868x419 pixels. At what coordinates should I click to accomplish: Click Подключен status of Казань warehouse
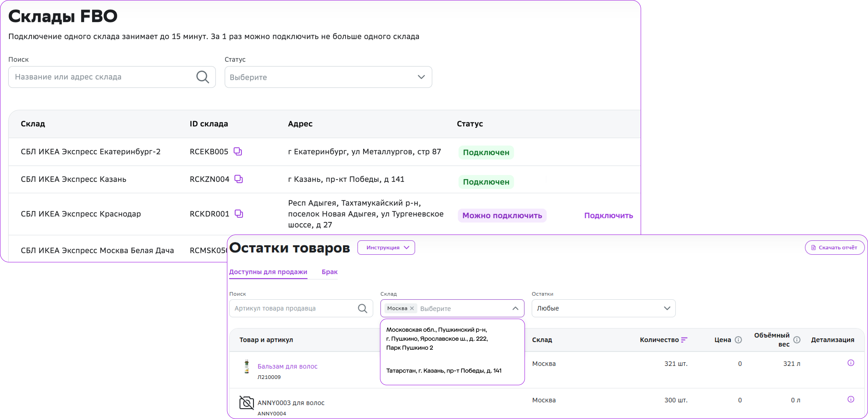point(486,182)
